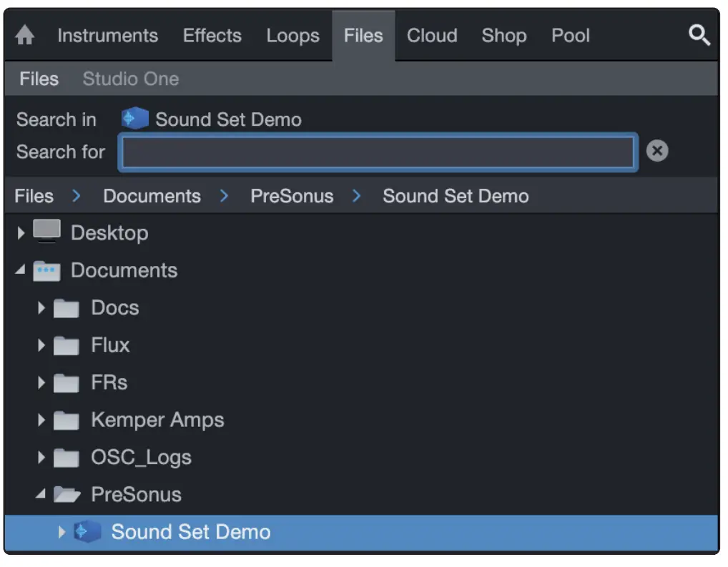Click the Kemper Amps folder icon
The image size is (728, 567).
(x=67, y=420)
